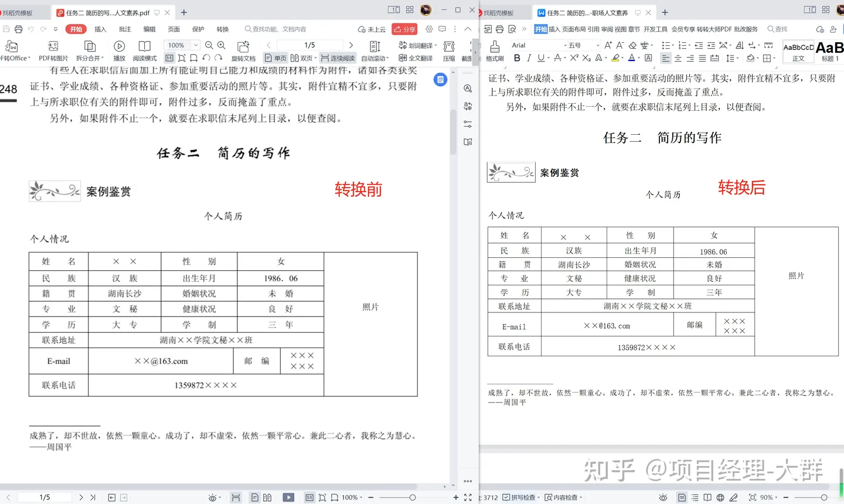The height and width of the screenshot is (504, 844).
Task: Click font color red A swatch in Writer
Action: point(631,58)
